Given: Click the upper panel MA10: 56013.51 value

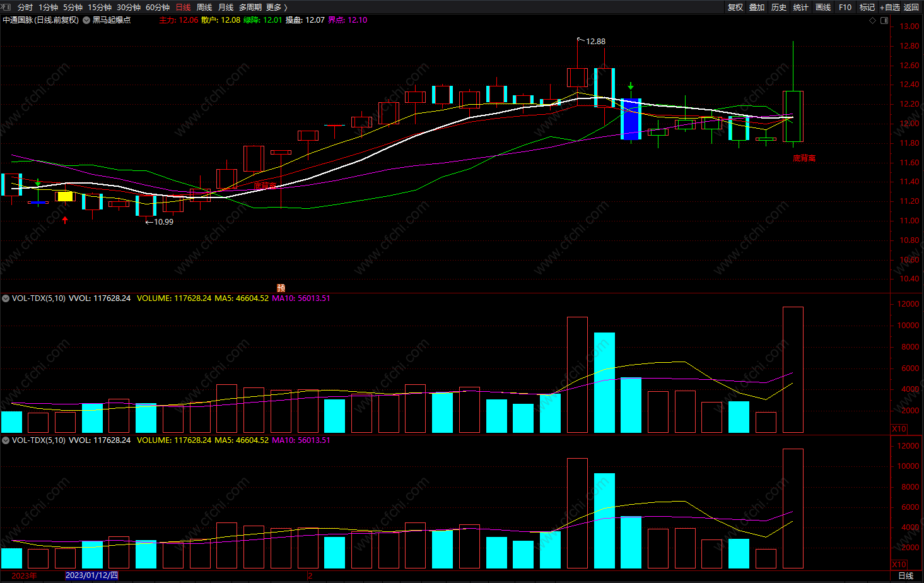Looking at the screenshot, I should tap(301, 298).
